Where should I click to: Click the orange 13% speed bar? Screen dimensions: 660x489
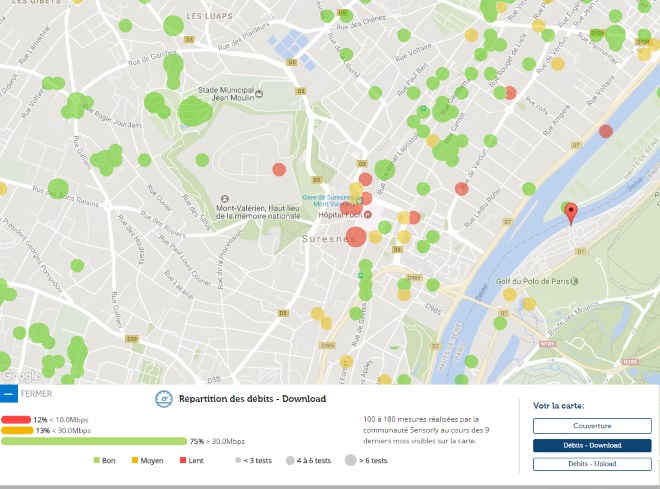(17, 431)
